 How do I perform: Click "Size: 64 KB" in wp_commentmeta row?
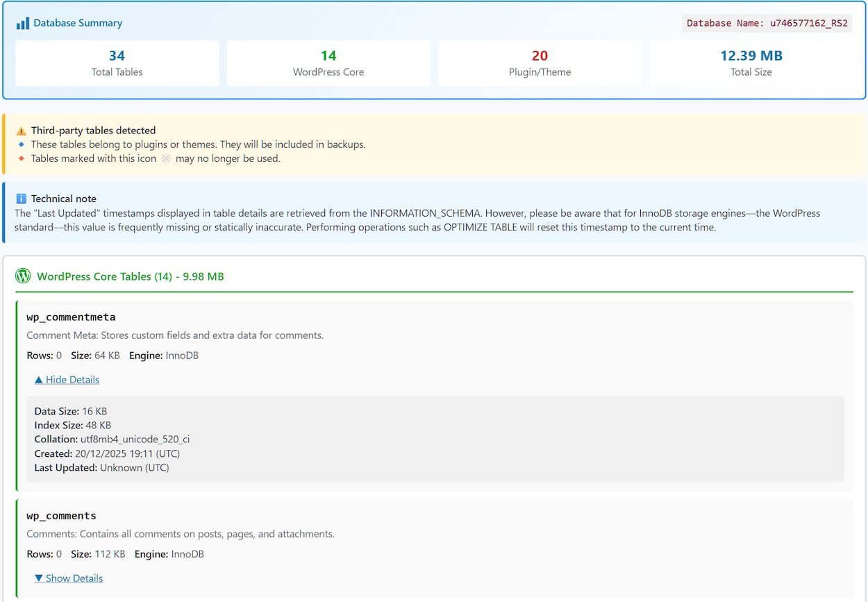pos(96,356)
